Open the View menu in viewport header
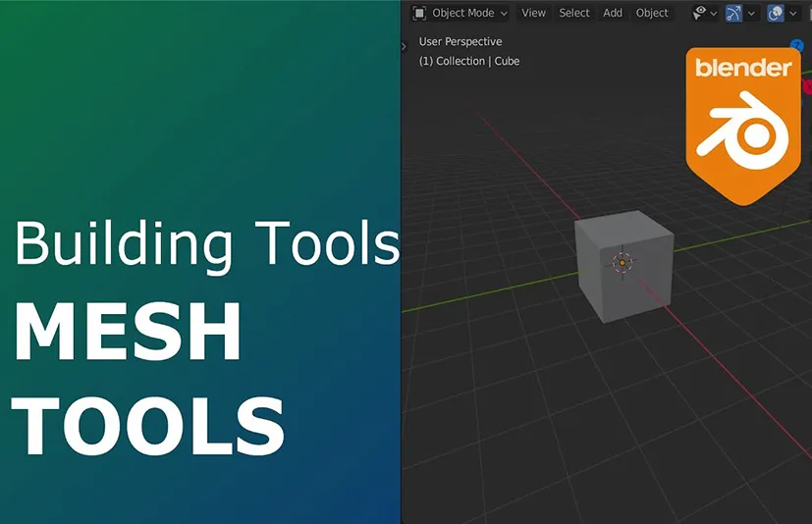812x524 pixels. 533,13
